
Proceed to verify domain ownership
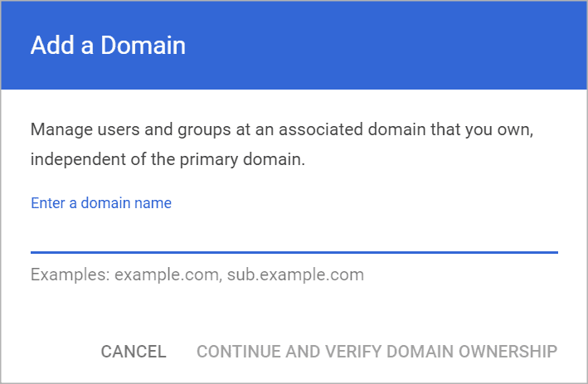377,352
